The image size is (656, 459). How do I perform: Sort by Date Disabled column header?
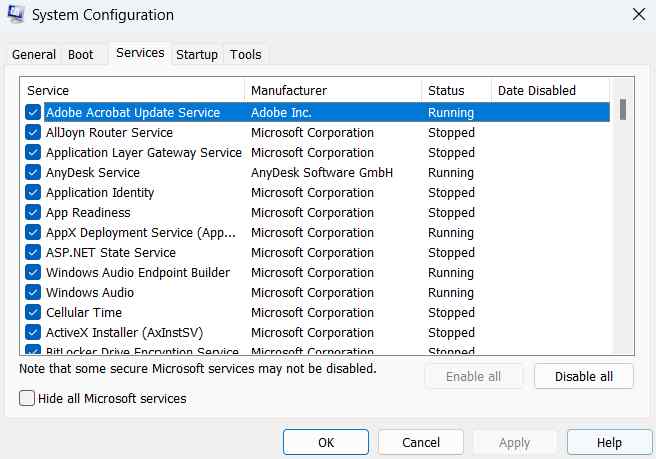click(550, 90)
